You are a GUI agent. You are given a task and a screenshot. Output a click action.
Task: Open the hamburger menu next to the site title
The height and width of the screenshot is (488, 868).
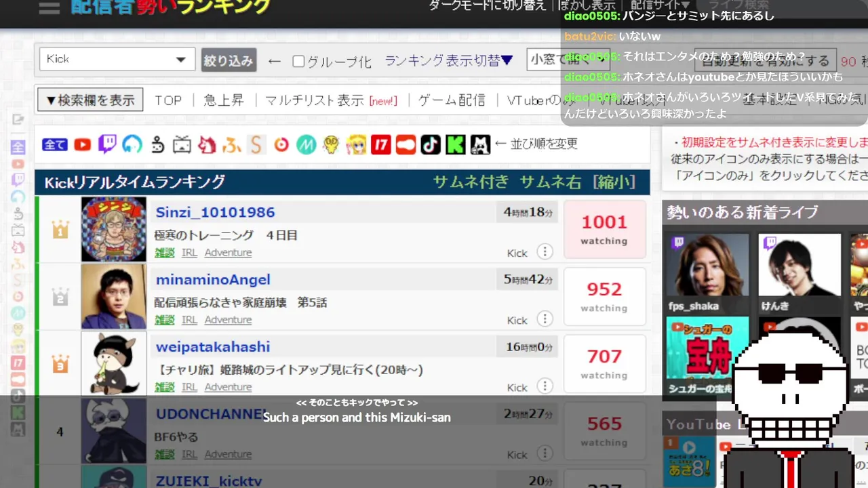coord(50,7)
